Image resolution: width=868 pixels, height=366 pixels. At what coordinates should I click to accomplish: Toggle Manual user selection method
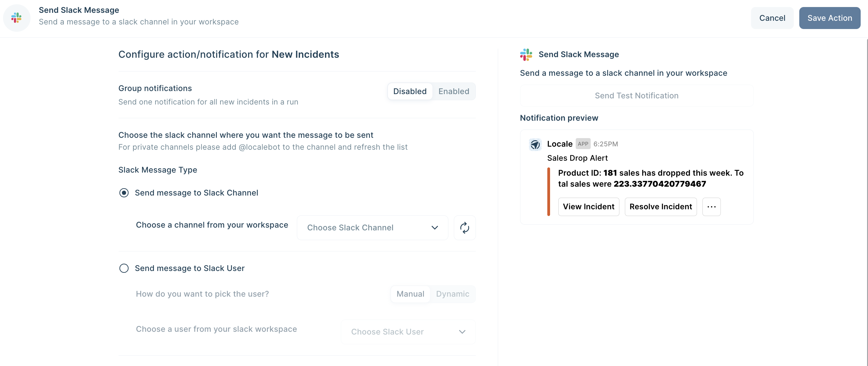(410, 294)
